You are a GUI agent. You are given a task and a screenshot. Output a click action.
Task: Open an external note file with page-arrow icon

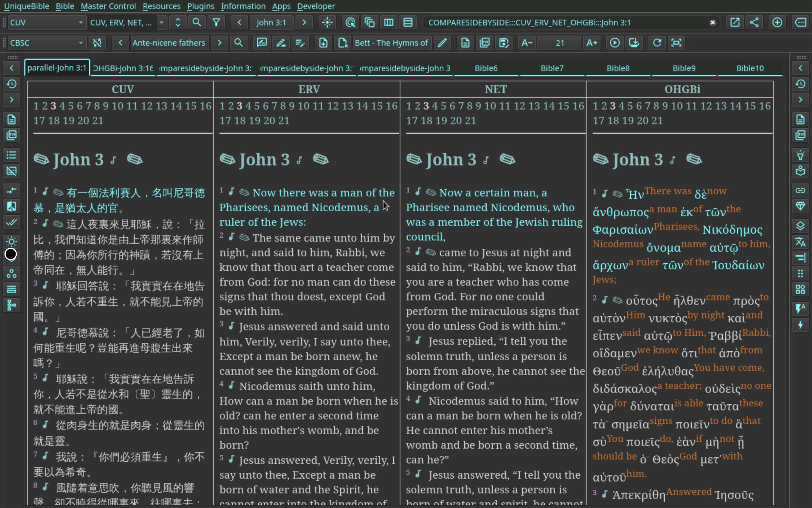[343, 43]
